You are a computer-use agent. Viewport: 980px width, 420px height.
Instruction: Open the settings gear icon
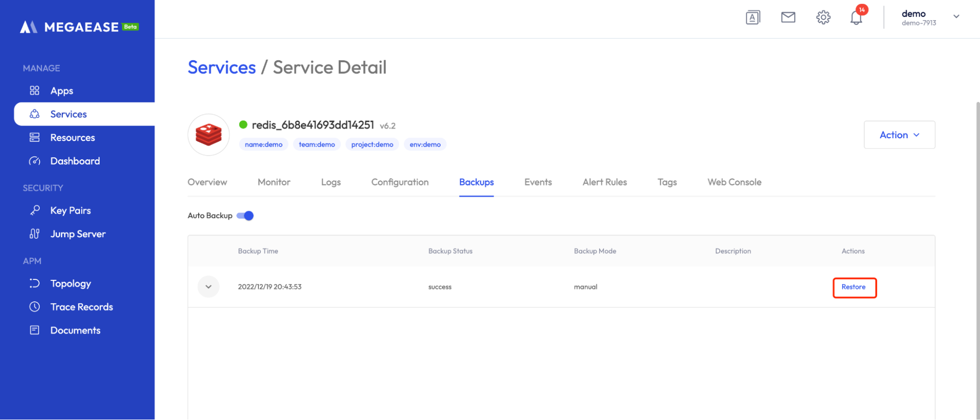(824, 18)
